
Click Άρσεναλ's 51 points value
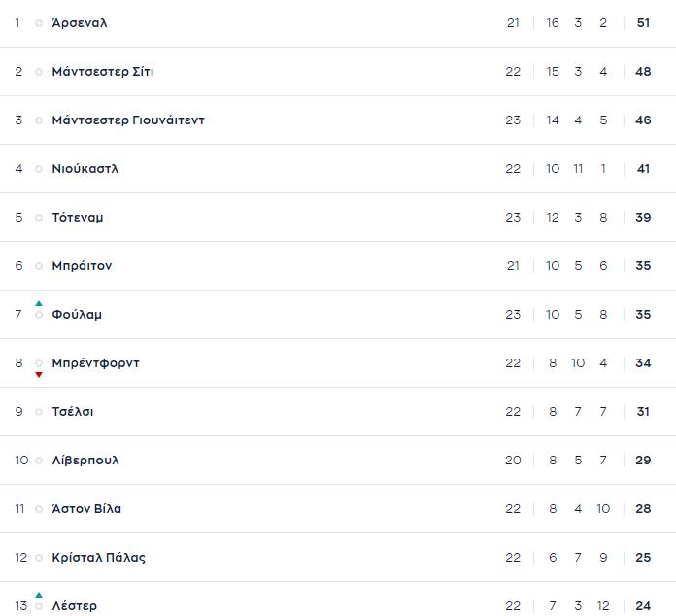click(643, 23)
